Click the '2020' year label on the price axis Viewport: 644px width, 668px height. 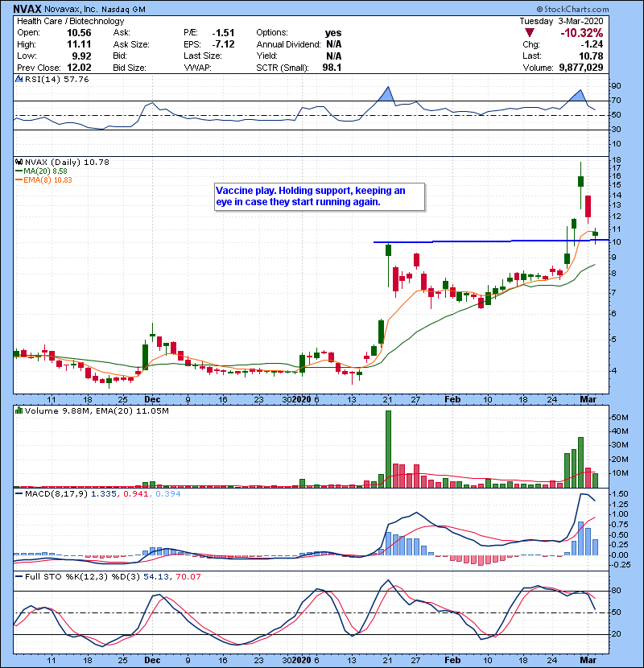[x=301, y=399]
